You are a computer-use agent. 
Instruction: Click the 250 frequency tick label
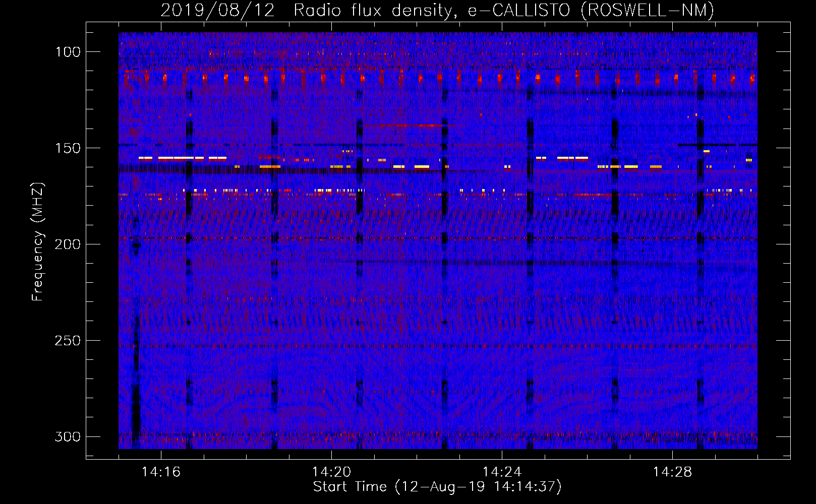(x=68, y=341)
